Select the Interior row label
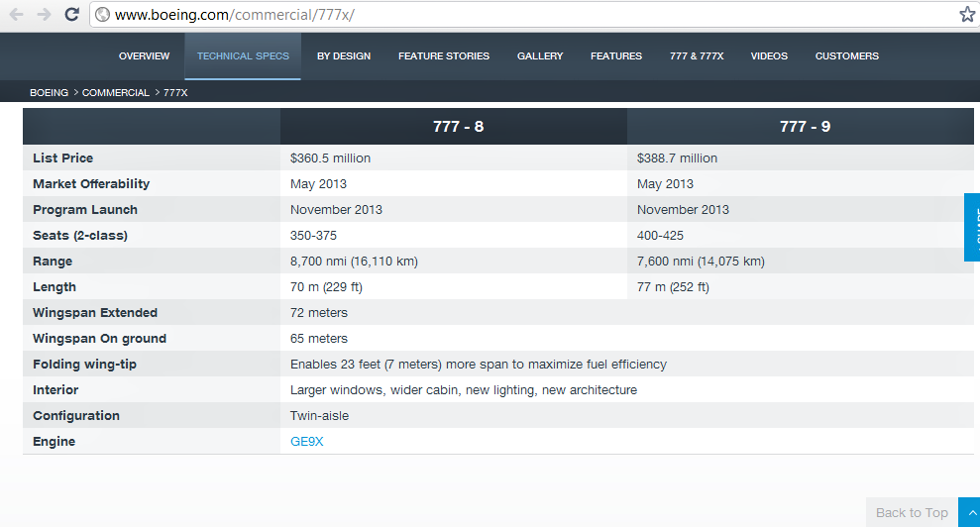 55,389
